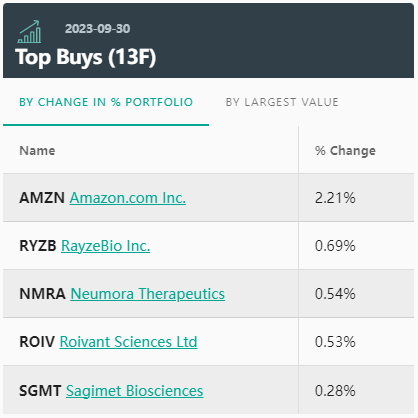418x418 pixels.
Task: Open the Amazon.com Inc. link
Action: point(128,198)
